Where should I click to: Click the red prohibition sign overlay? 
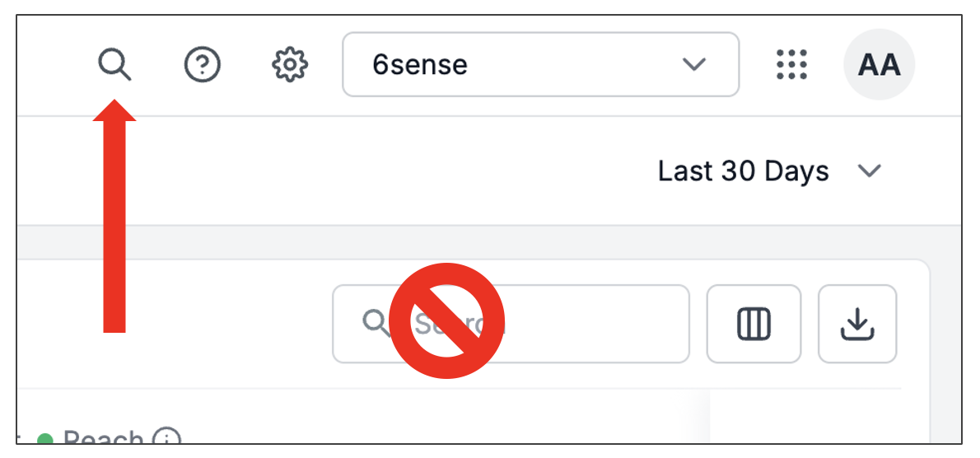click(447, 320)
